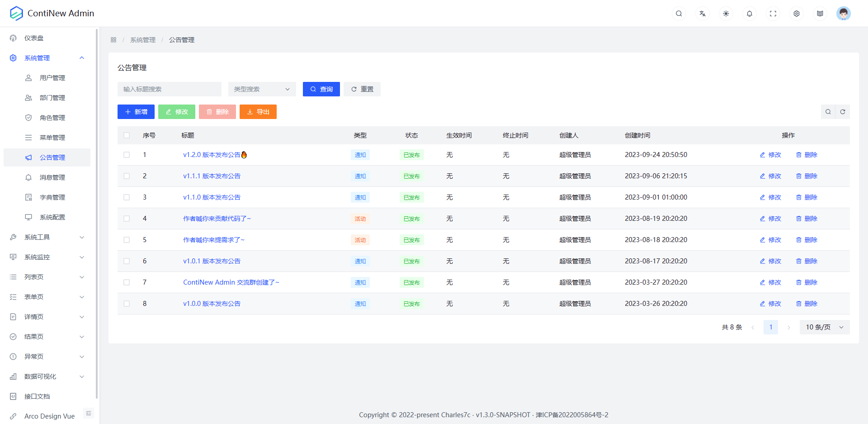Open the 10 条/页 page size dropdown
Screen dimensions: 868x424
click(824, 327)
